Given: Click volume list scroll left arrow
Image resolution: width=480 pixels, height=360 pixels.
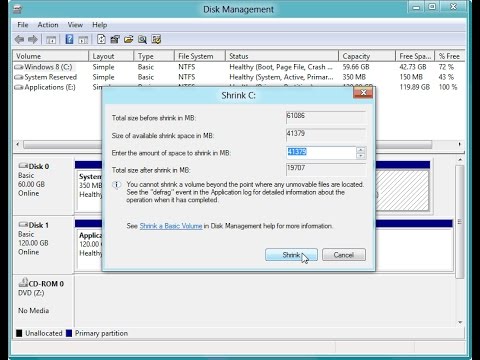Looking at the screenshot, I should click(x=18, y=144).
